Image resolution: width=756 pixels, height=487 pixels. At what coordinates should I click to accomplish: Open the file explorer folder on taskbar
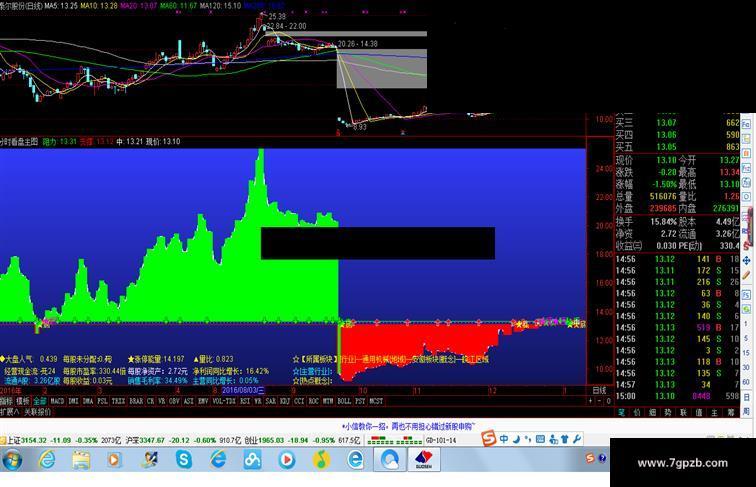click(81, 460)
